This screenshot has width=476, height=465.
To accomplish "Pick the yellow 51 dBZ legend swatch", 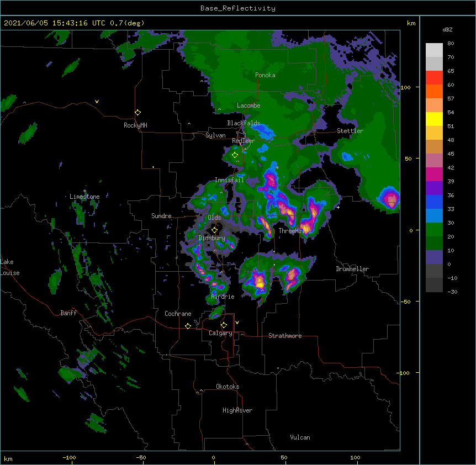I will (434, 119).
